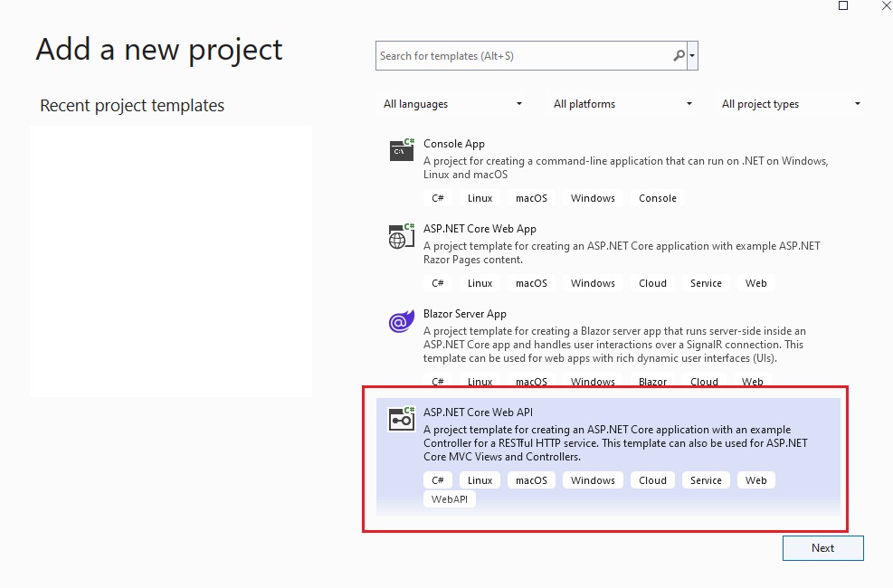Click the ASP.NET Core Web API icon
This screenshot has height=588, width=893.
coord(402,420)
